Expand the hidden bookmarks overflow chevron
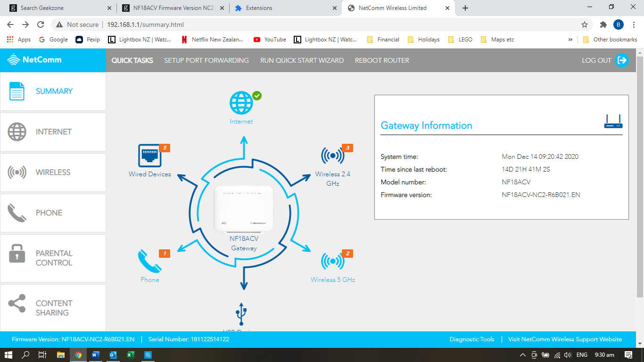The height and width of the screenshot is (362, 644). (x=570, y=40)
